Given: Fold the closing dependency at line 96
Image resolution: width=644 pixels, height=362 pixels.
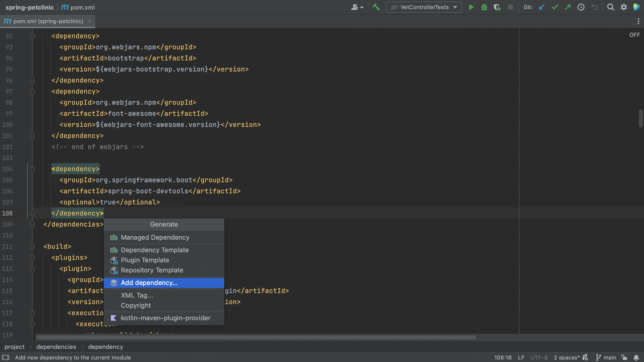Looking at the screenshot, I should click(x=32, y=80).
